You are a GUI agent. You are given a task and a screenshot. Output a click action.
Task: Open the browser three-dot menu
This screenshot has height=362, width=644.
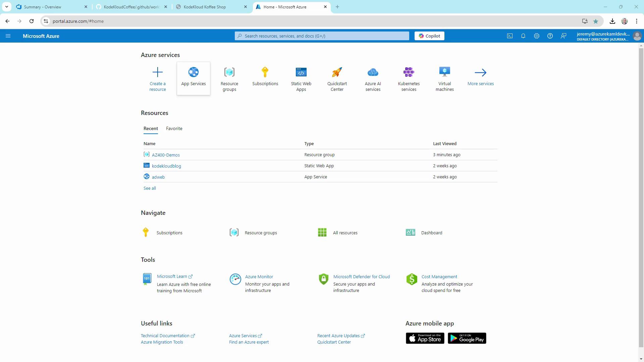click(637, 21)
